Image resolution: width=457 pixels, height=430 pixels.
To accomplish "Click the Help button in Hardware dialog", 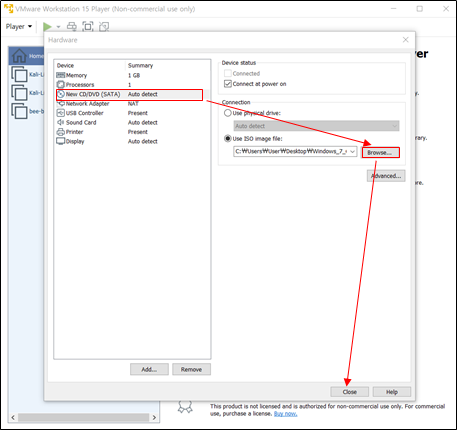I will [392, 392].
